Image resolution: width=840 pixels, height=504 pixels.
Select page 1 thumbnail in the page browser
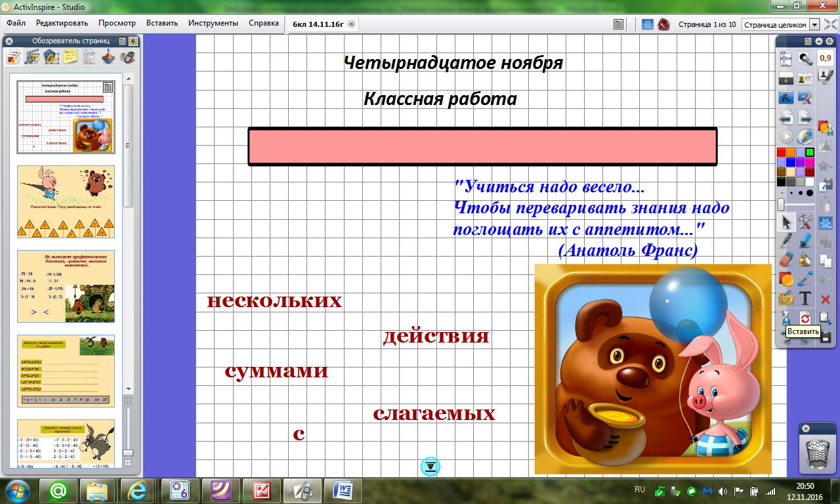click(x=66, y=117)
